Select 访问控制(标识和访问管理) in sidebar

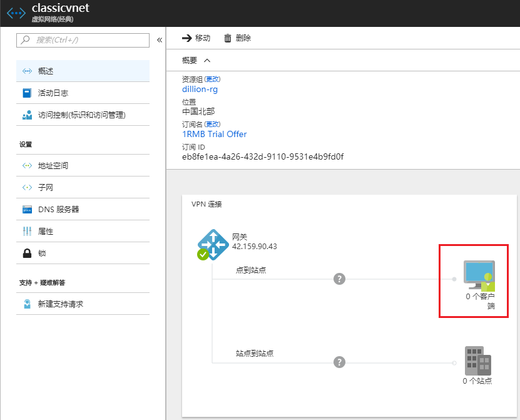[83, 115]
